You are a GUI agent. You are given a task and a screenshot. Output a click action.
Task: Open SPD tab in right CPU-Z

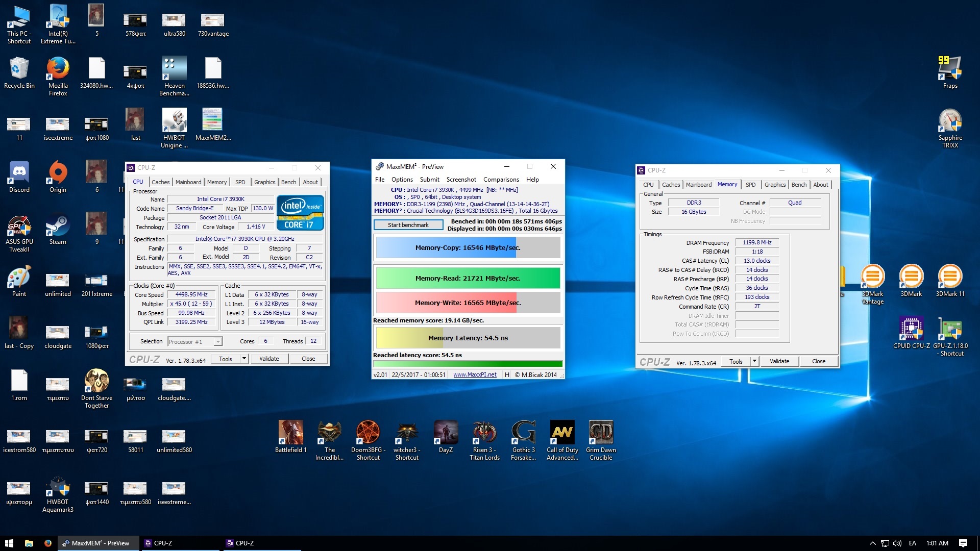tap(750, 185)
